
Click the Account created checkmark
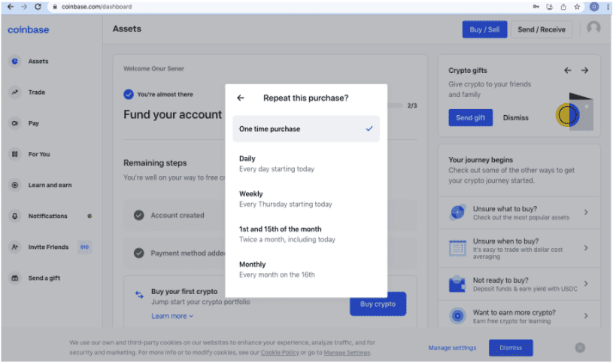pyautogui.click(x=139, y=215)
